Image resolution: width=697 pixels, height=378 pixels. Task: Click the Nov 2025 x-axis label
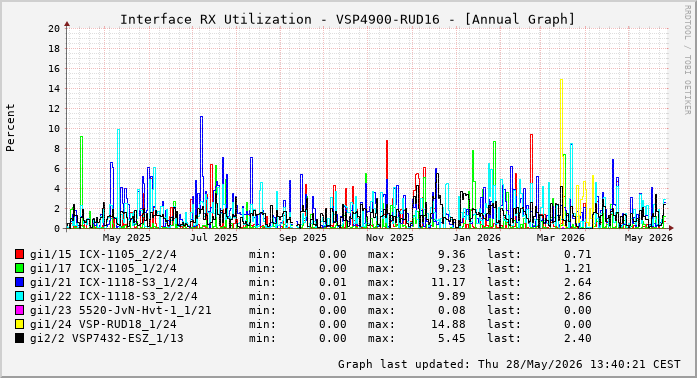pyautogui.click(x=390, y=238)
